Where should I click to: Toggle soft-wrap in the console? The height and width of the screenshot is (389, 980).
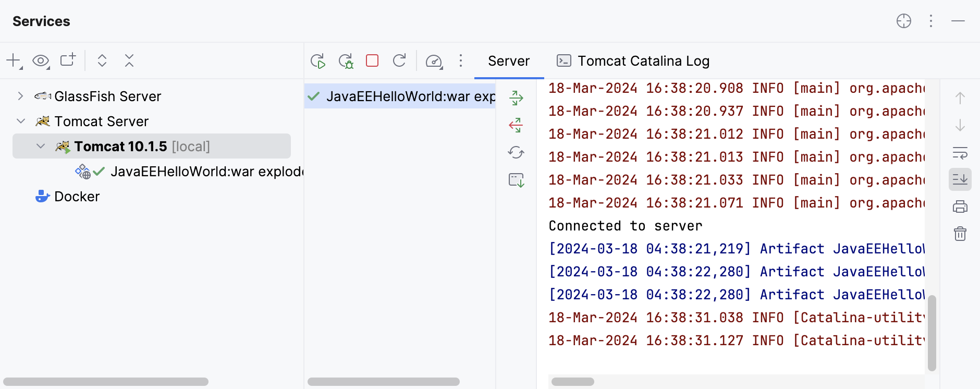click(x=960, y=152)
